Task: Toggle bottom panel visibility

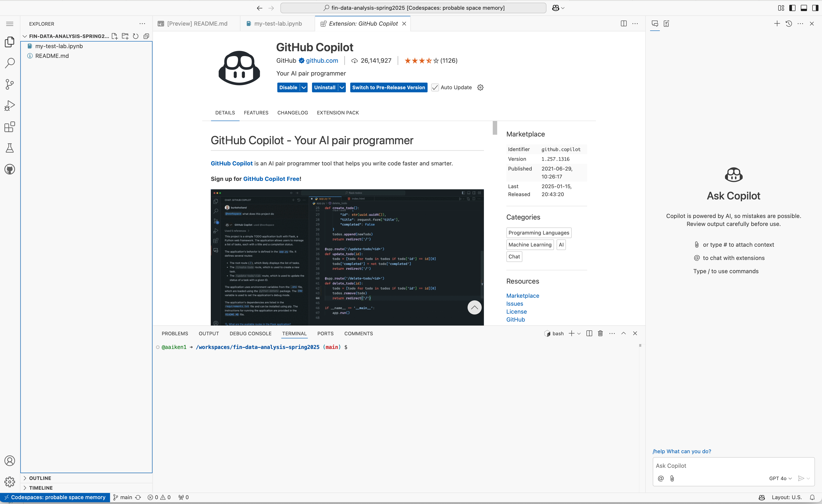Action: click(804, 8)
